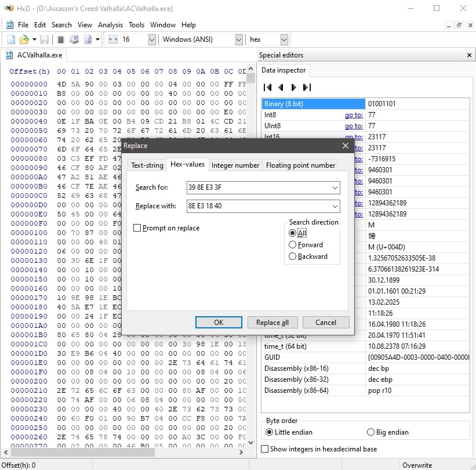Minimize the inner document window
The width and height of the screenshot is (476, 470).
(x=449, y=25)
